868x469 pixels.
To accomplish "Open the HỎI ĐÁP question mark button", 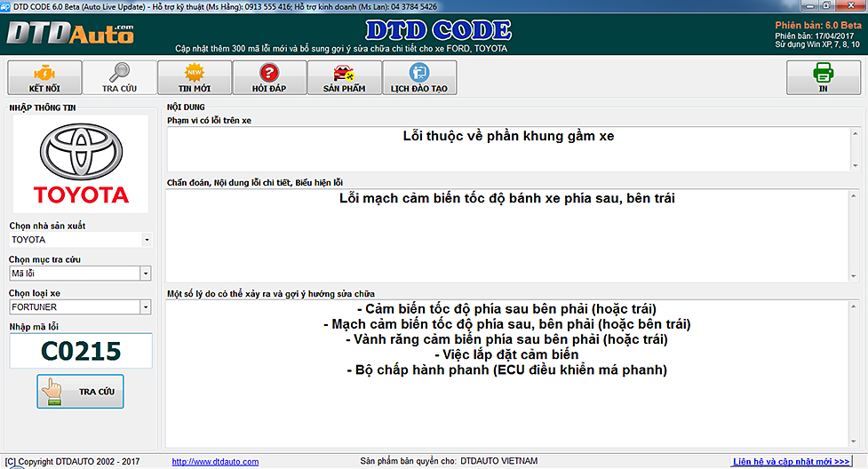I will (269, 77).
